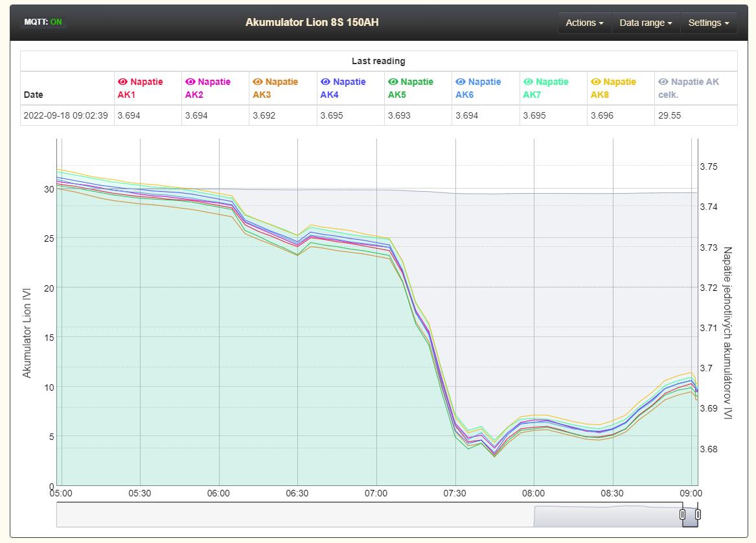Open the Actions dropdown menu
The width and height of the screenshot is (756, 543).
coord(584,23)
